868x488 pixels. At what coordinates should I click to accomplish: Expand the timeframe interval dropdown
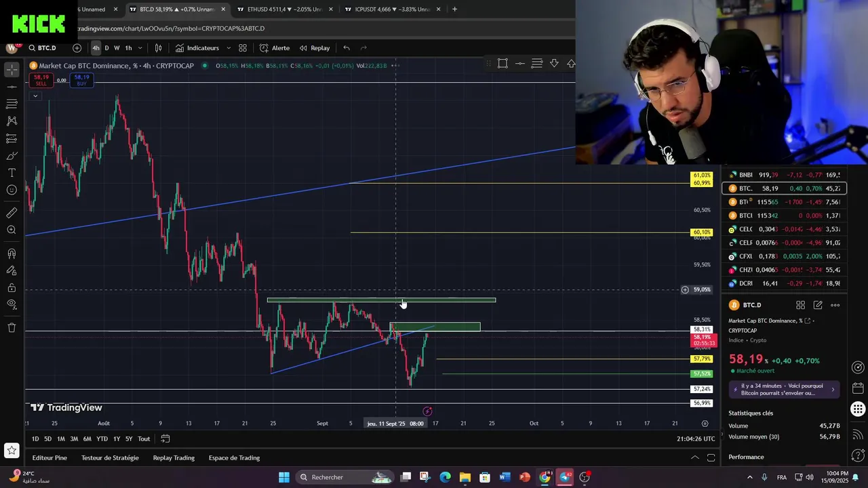tap(140, 48)
